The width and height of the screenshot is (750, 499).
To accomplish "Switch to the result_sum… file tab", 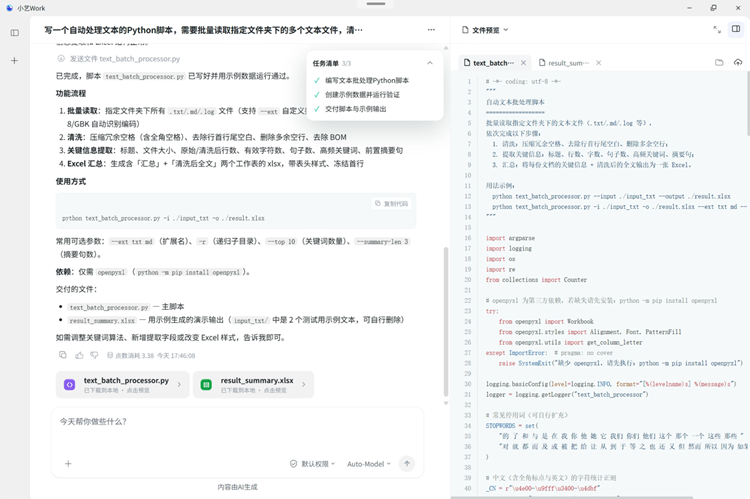I will tap(564, 63).
